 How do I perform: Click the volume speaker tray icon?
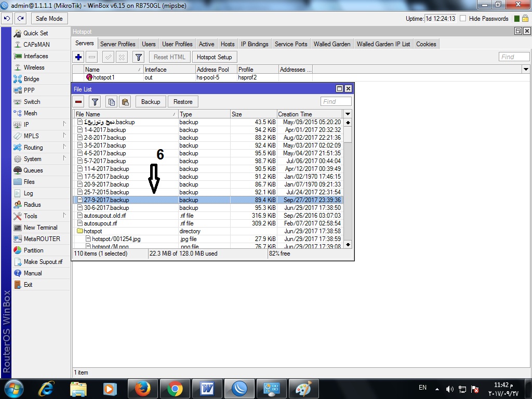point(449,389)
